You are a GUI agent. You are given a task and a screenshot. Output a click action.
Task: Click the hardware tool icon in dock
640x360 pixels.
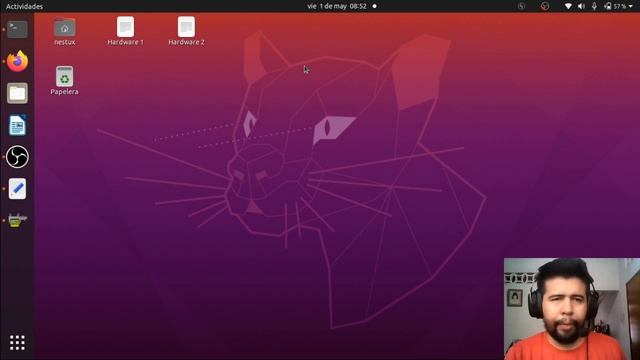17,220
